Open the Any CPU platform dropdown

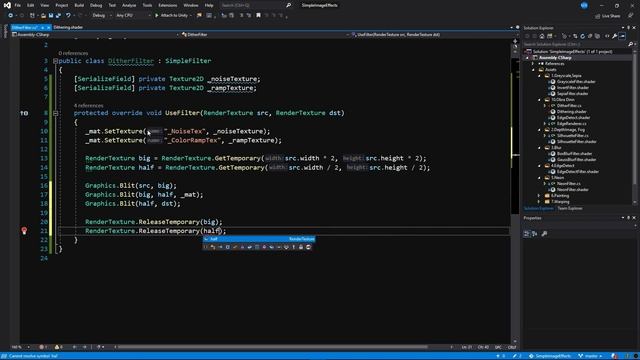click(x=133, y=16)
